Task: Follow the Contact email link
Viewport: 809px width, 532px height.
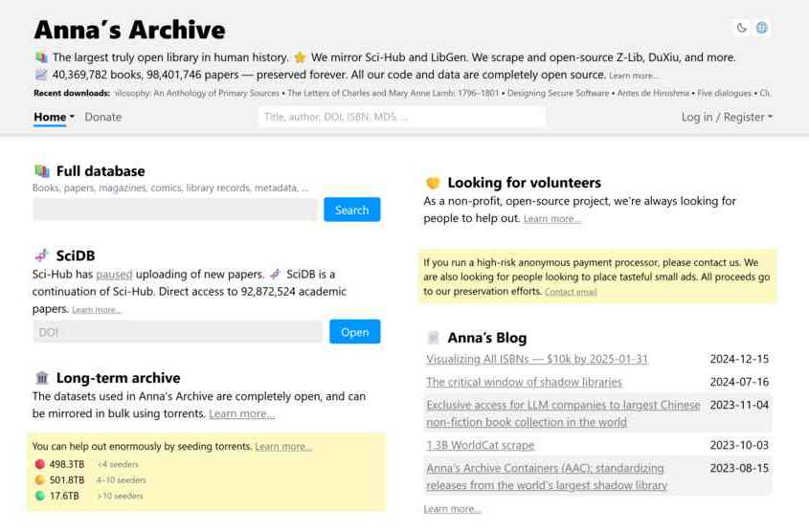Action: [x=571, y=292]
